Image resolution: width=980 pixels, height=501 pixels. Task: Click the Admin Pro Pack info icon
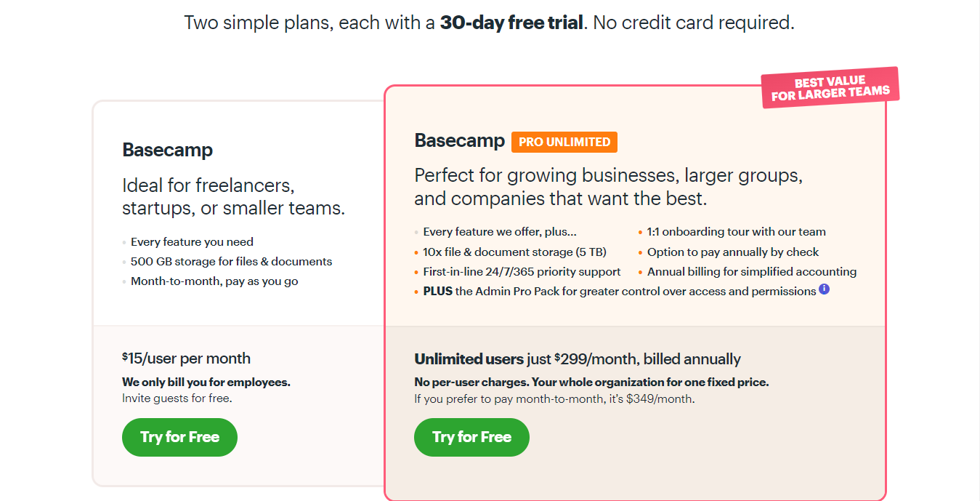point(824,289)
